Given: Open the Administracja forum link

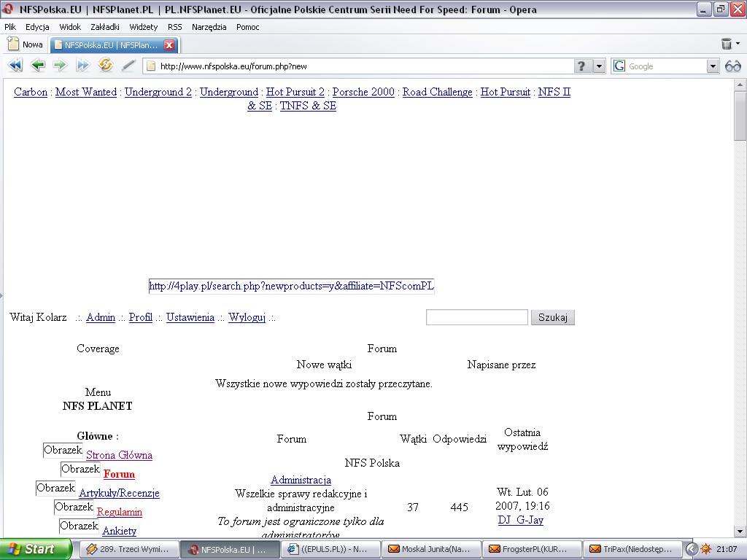Looking at the screenshot, I should 301,480.
